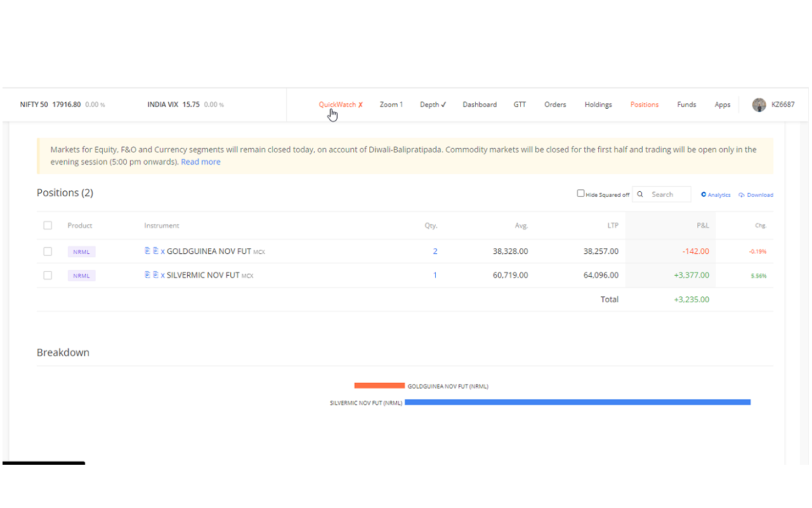Select the search magnifier icon in Positions
The height and width of the screenshot is (508, 812).
640,194
